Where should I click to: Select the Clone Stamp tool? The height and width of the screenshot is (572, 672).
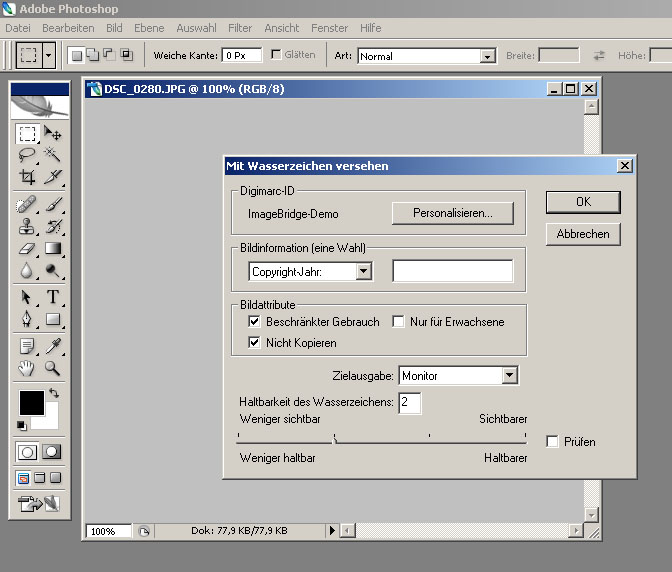(x=27, y=226)
